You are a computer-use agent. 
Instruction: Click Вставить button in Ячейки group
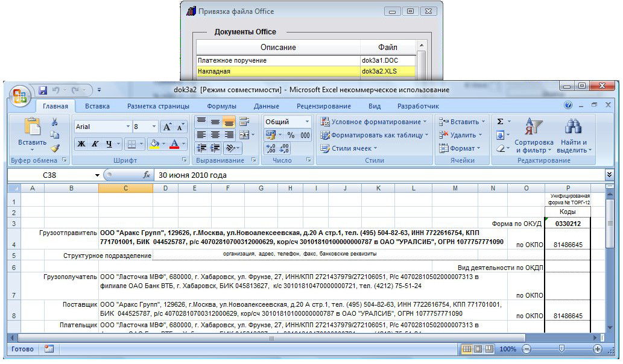462,122
